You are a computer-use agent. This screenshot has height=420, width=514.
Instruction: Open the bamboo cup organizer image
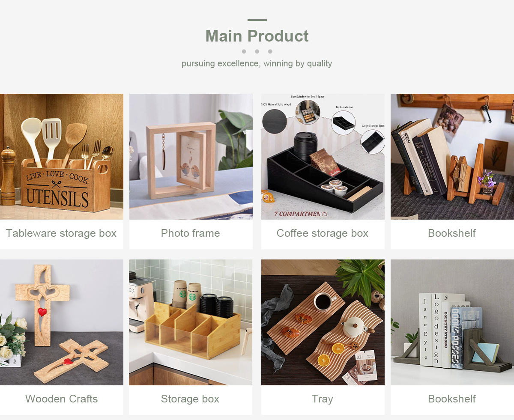point(191,322)
